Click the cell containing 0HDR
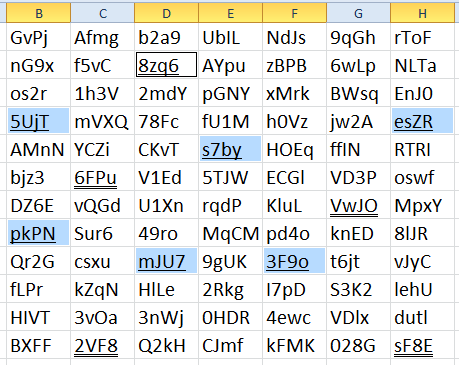 (230, 317)
